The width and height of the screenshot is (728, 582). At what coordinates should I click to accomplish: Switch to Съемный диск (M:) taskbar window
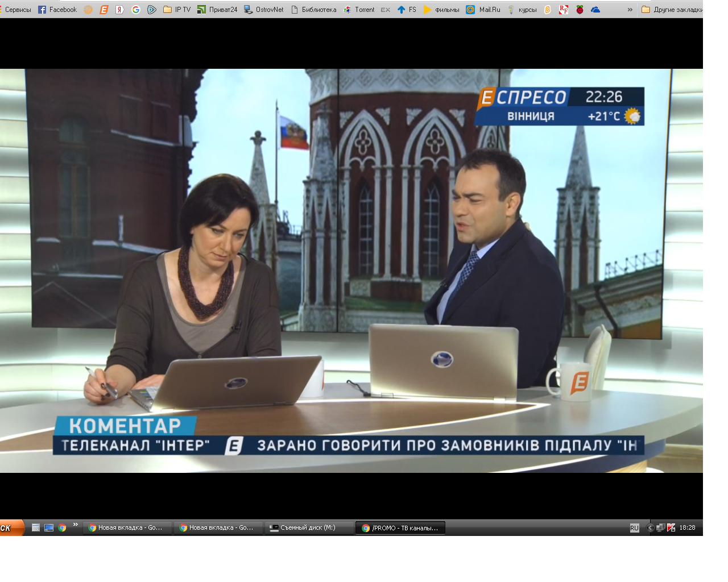coord(308,528)
